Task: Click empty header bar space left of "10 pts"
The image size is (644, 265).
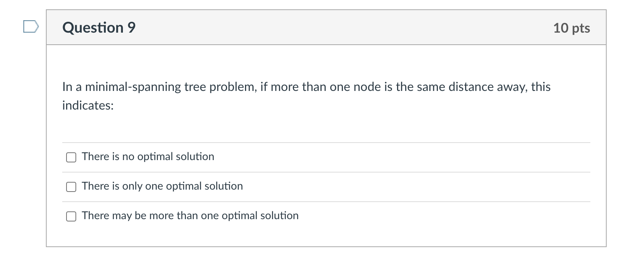Action: pyautogui.click(x=350, y=28)
